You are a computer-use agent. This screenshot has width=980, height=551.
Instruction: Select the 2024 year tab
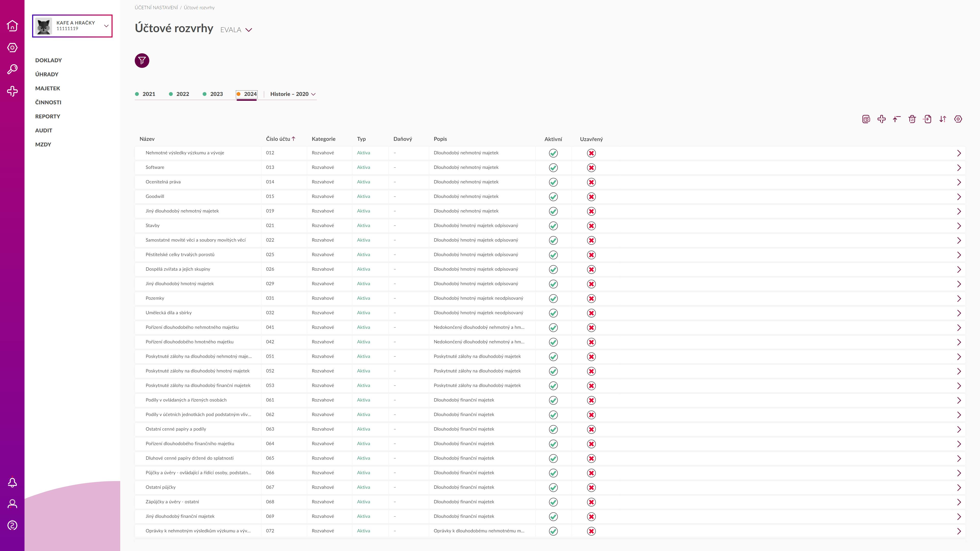[x=247, y=94]
